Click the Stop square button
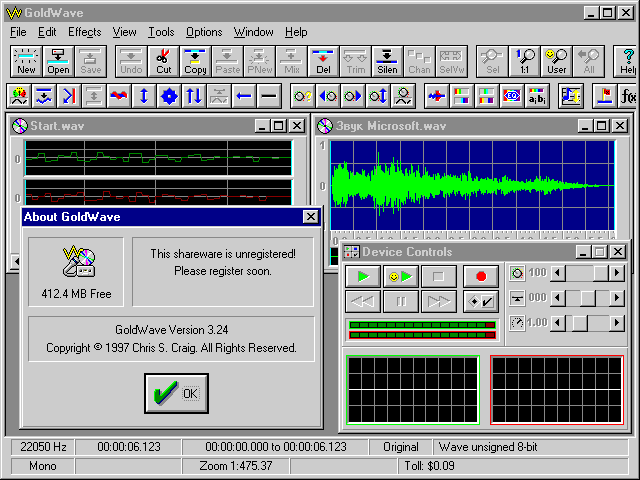 point(439,277)
